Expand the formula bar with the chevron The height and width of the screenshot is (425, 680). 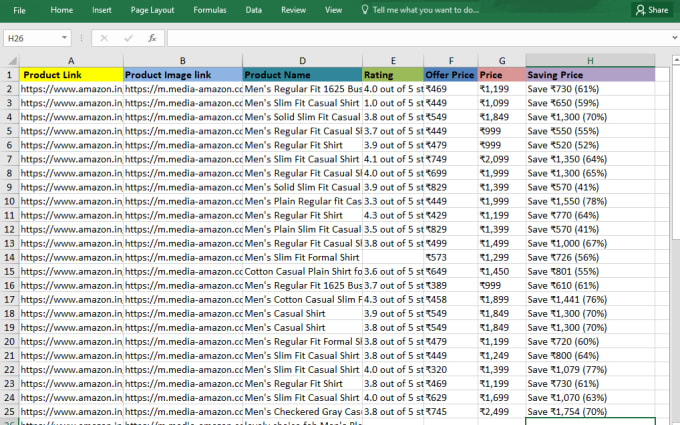tap(674, 38)
